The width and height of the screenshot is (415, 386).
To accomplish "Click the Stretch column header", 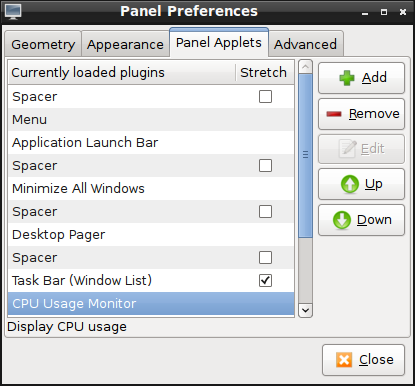I will [265, 73].
